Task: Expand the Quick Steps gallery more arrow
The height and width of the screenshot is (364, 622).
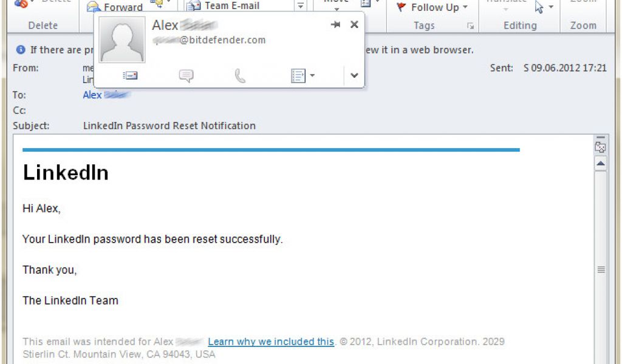Action: coord(301,6)
